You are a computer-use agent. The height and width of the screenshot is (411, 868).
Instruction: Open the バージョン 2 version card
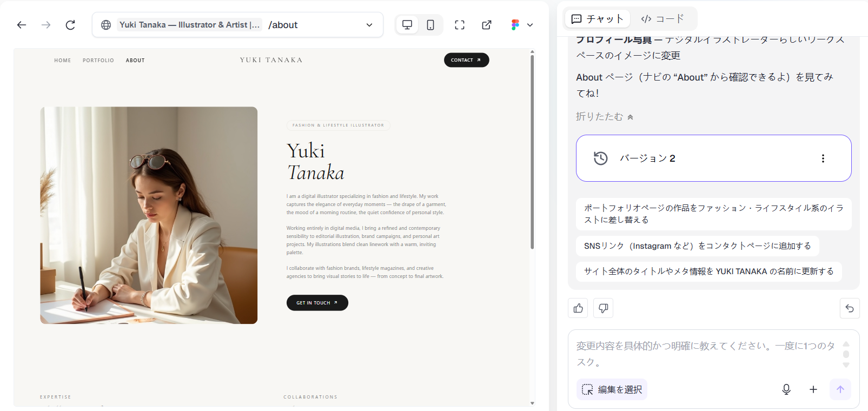pos(714,158)
